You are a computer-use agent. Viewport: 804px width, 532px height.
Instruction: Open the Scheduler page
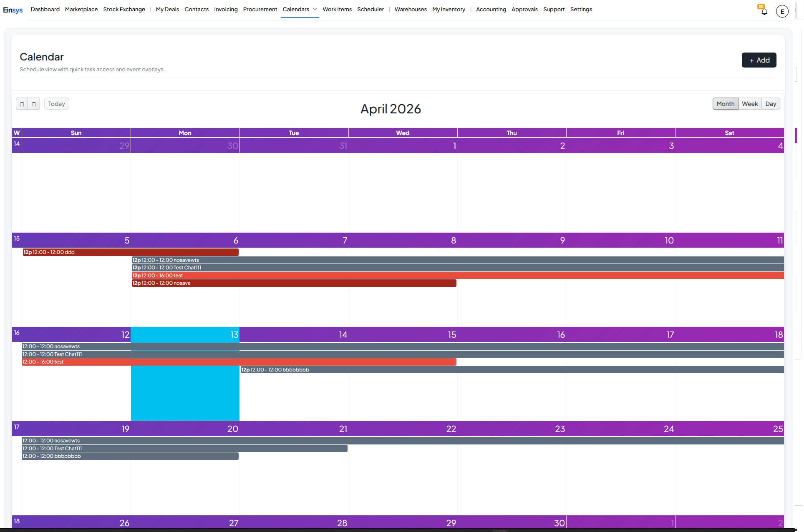(370, 9)
